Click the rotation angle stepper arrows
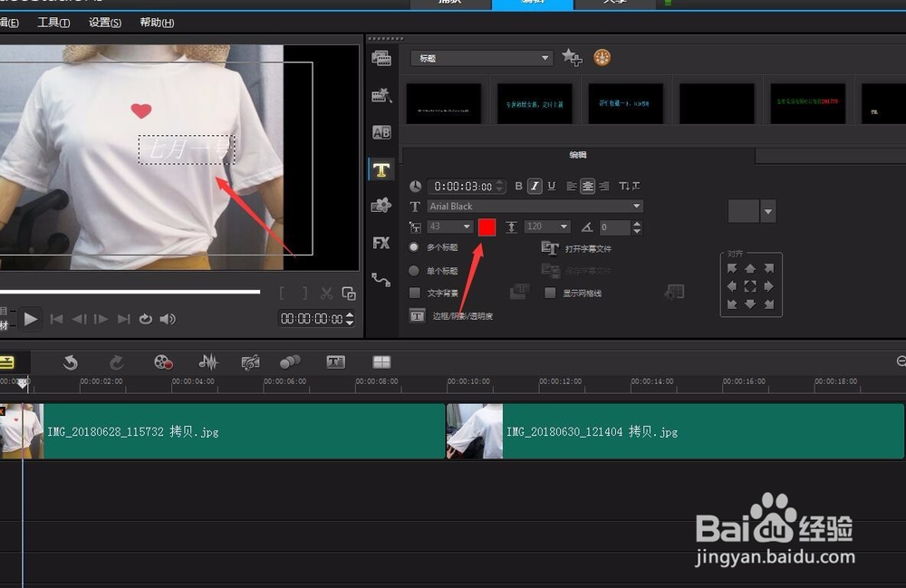Image resolution: width=906 pixels, height=588 pixels. [637, 227]
